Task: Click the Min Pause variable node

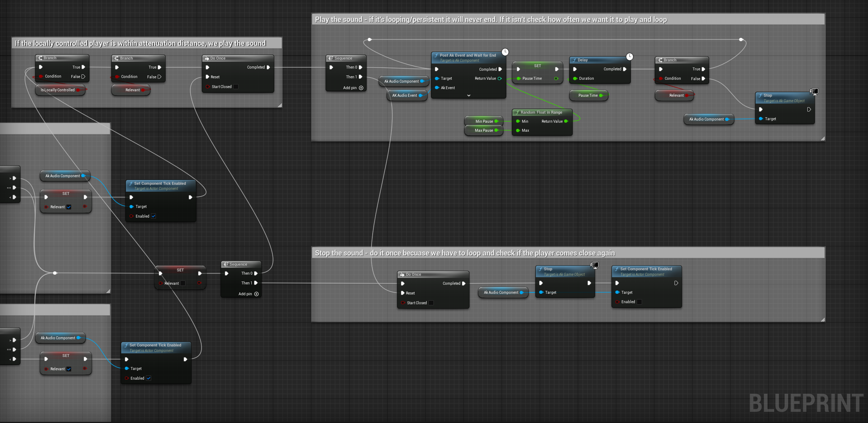Action: [484, 121]
